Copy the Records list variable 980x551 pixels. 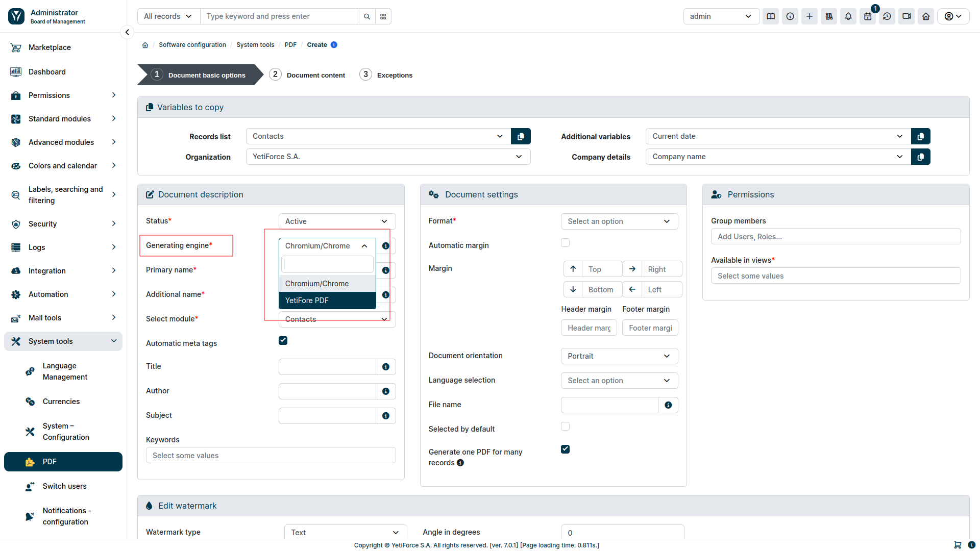tap(521, 136)
